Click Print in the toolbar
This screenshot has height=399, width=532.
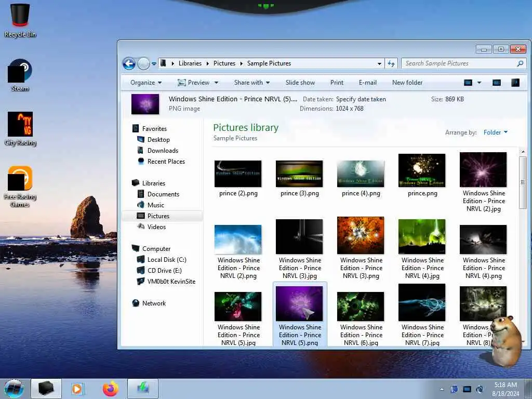click(337, 83)
